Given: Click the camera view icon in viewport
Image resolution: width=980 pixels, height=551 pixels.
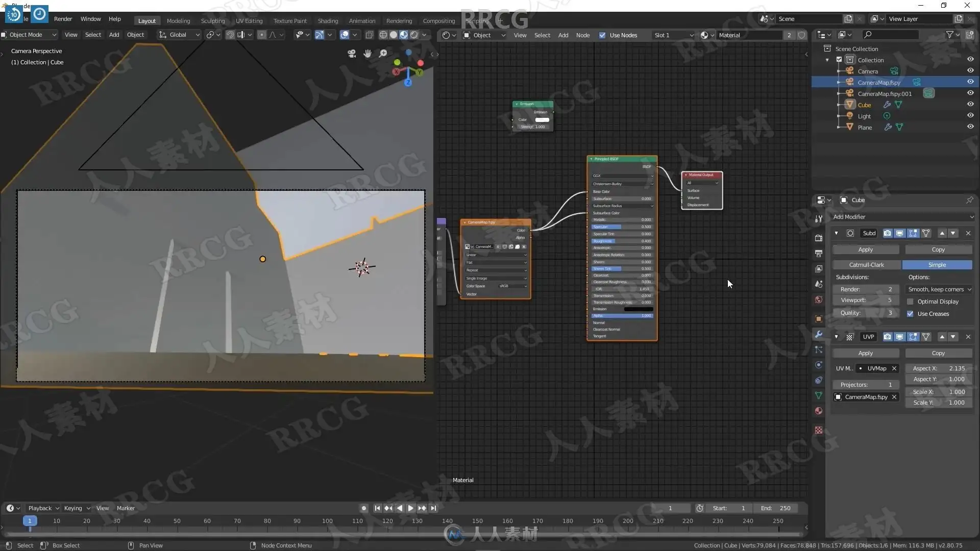Looking at the screenshot, I should click(x=352, y=54).
